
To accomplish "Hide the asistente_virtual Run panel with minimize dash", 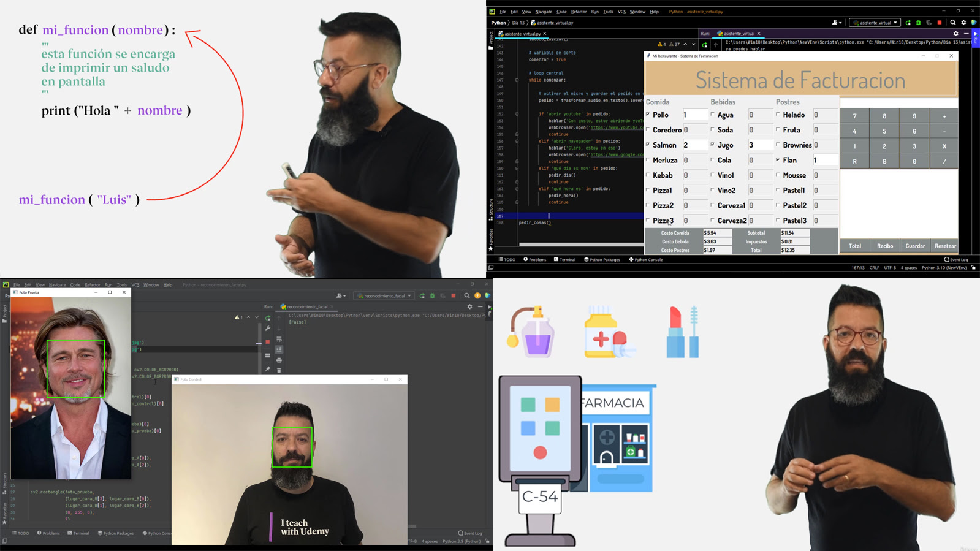I will click(x=966, y=34).
